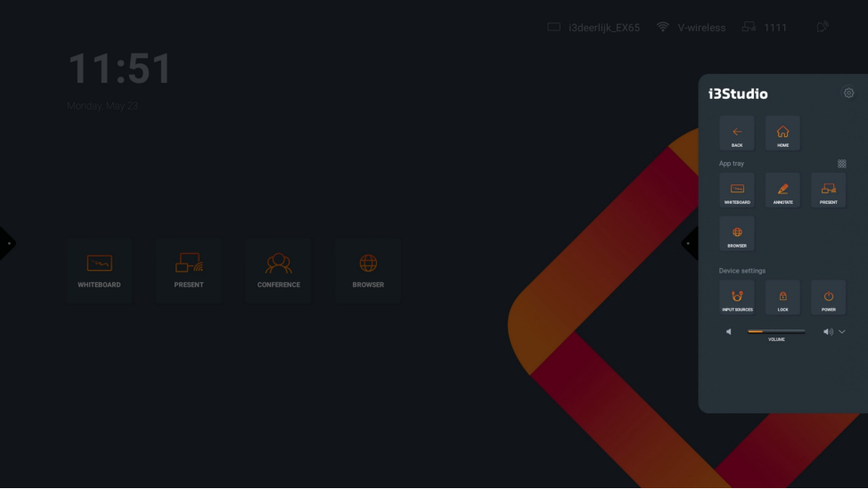This screenshot has width=868, height=489.
Task: Expand the left edge side panel handle
Action: [7, 243]
